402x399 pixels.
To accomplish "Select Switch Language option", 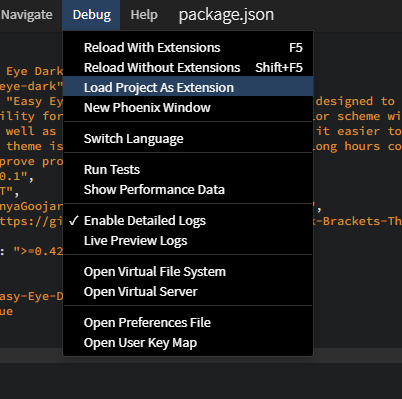I will tap(188, 138).
